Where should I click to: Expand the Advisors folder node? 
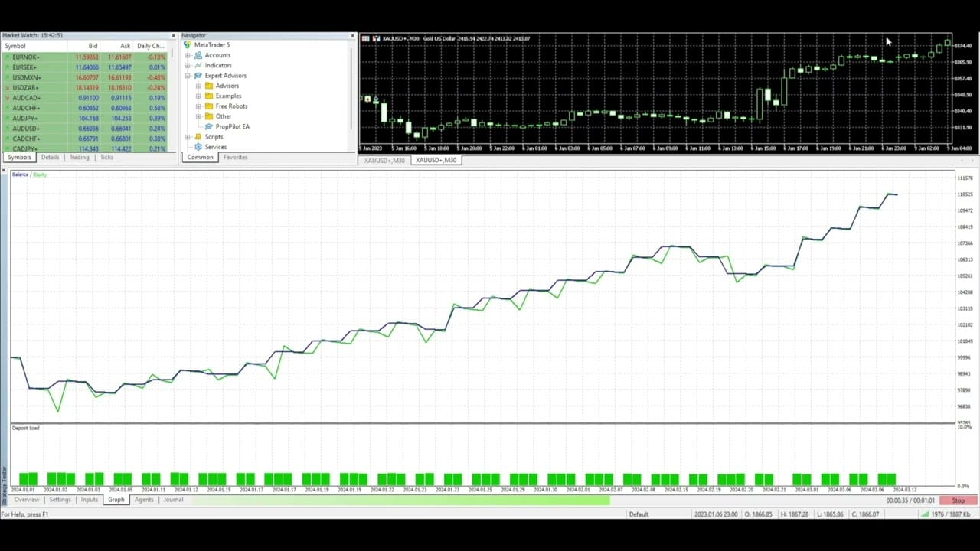(x=198, y=86)
